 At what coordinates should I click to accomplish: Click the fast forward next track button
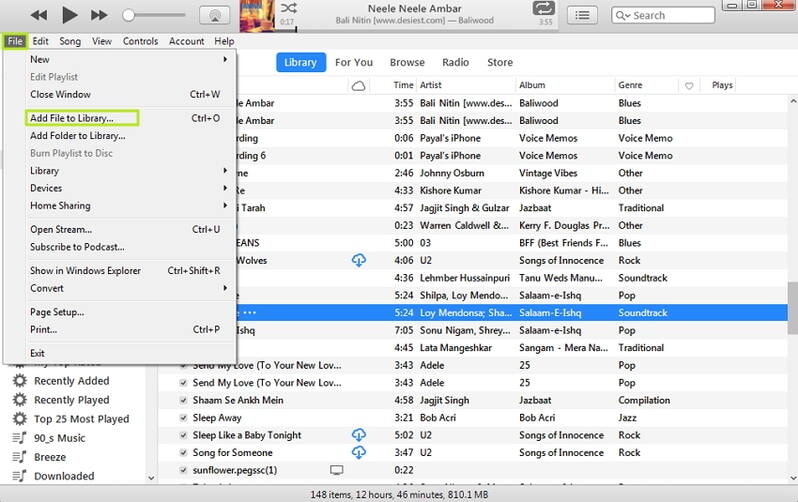pyautogui.click(x=99, y=15)
